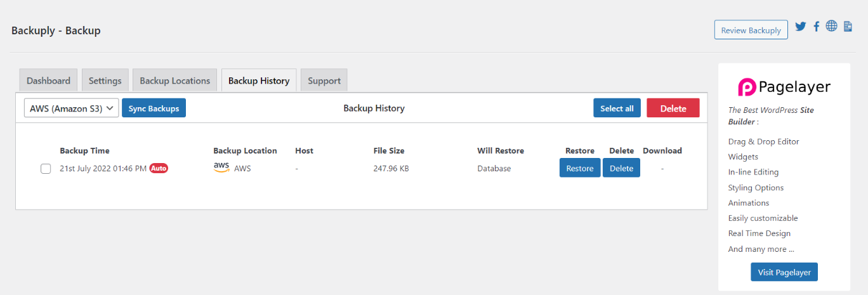Image resolution: width=868 pixels, height=295 pixels.
Task: Open the Settings tab
Action: (105, 81)
